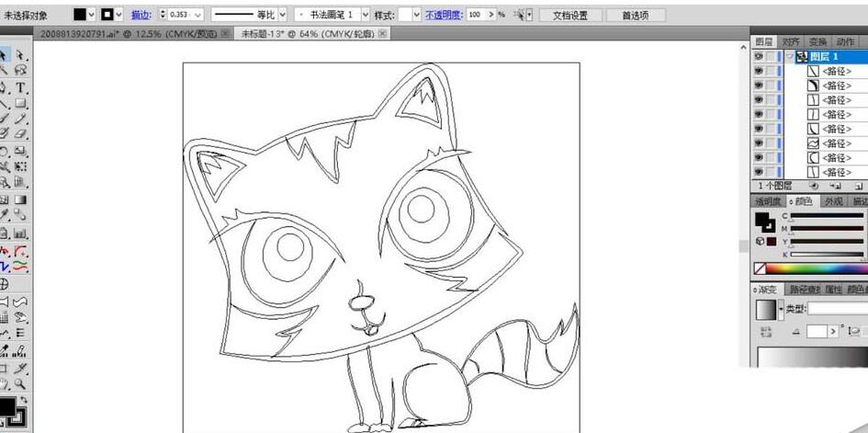Open the 动作 (Actions) panel tab
Screen dimensions: 868x433
click(x=845, y=42)
